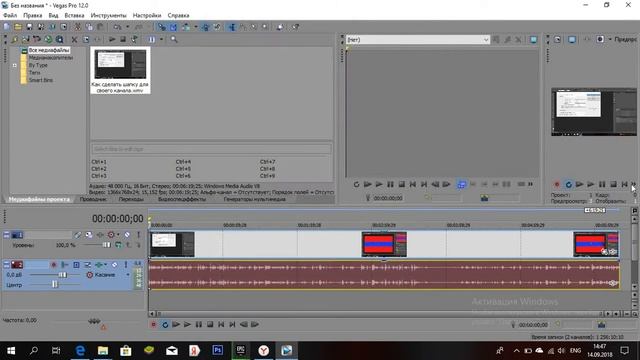Click the Import Media icon in media toolbar
640x360 pixels.
(x=14, y=40)
